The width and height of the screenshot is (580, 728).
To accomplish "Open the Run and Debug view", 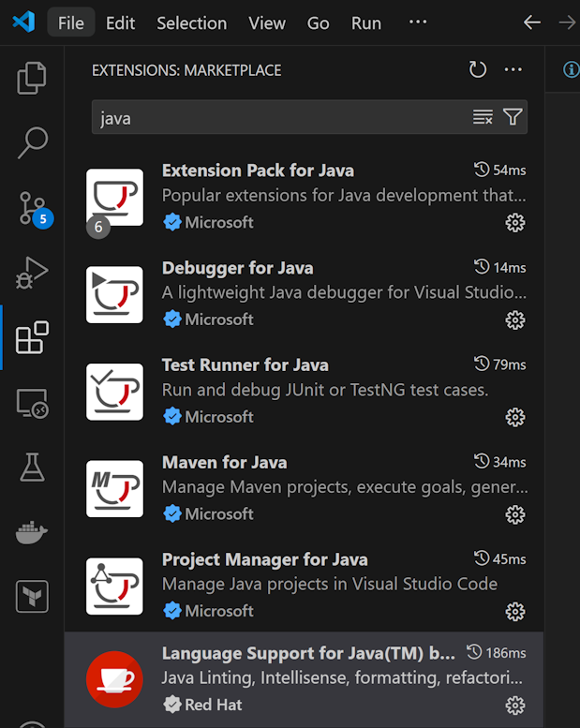I will coord(32,273).
